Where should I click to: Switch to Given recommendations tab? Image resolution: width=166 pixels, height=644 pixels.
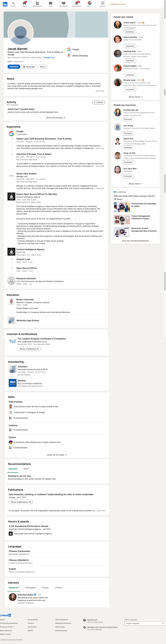[x=26, y=469]
